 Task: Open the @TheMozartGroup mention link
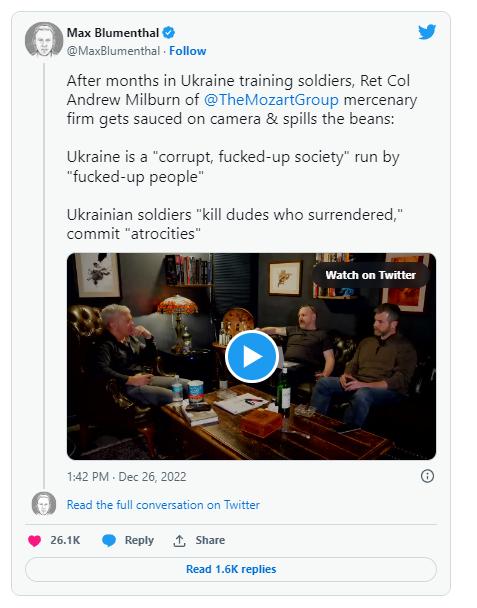(271, 100)
